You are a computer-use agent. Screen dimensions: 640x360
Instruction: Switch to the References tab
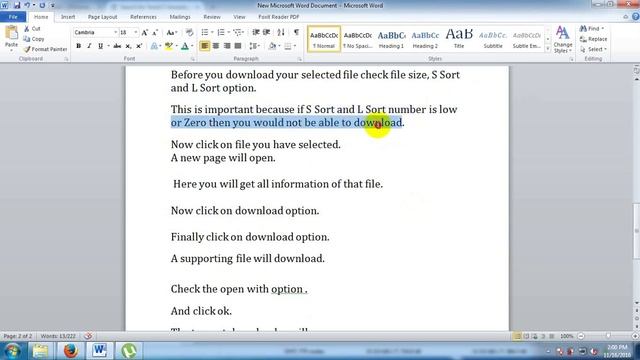click(143, 17)
